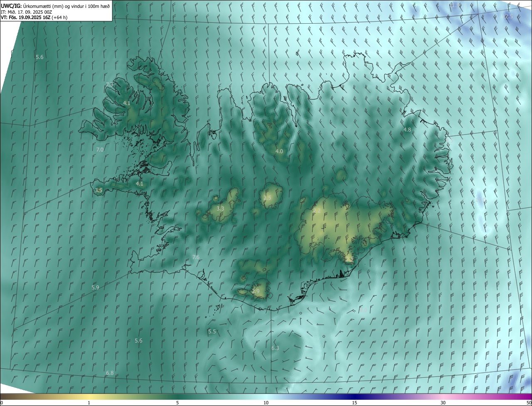
Task: Click the map value "6.8"
Action: (110, 373)
